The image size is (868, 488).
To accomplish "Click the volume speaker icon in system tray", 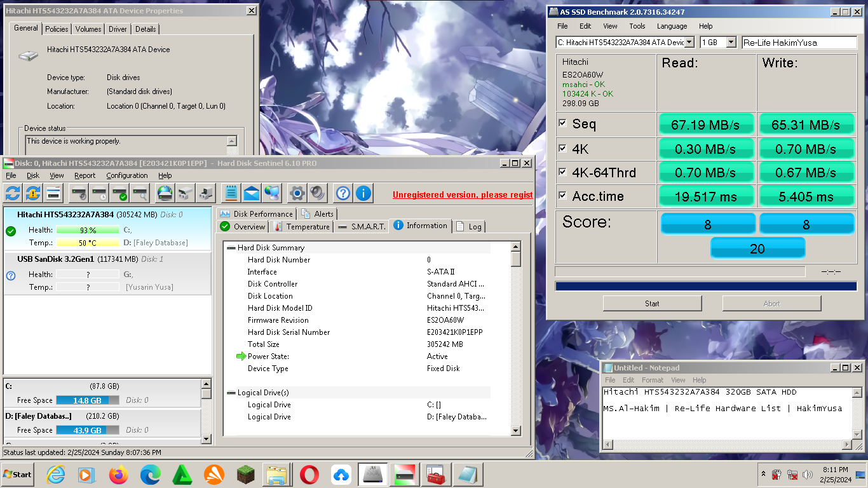I will (x=808, y=475).
